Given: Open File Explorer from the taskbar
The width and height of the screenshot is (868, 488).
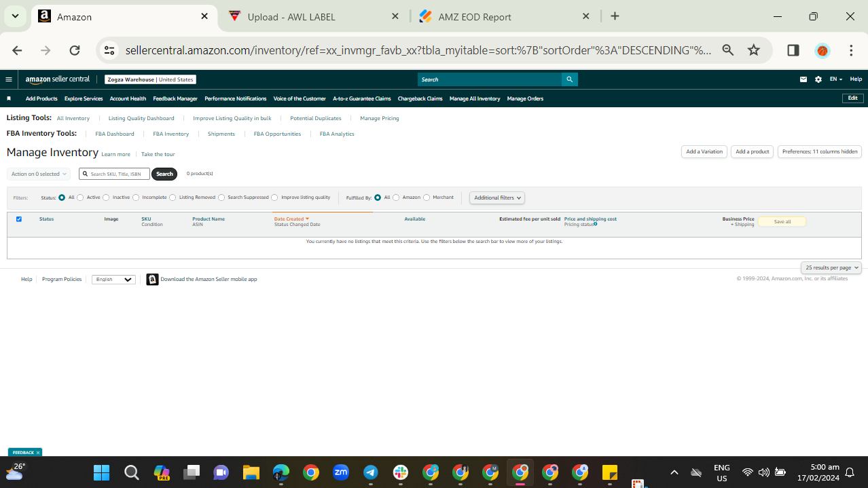Looking at the screenshot, I should (251, 472).
